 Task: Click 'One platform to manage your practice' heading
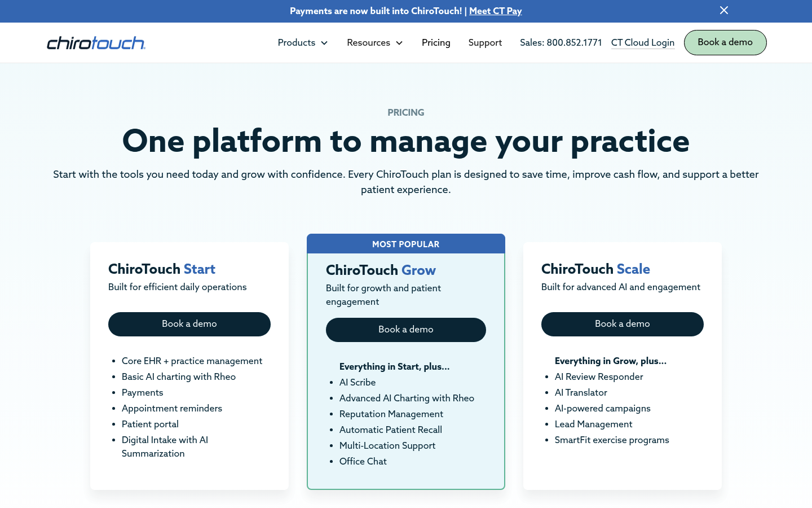click(x=406, y=141)
